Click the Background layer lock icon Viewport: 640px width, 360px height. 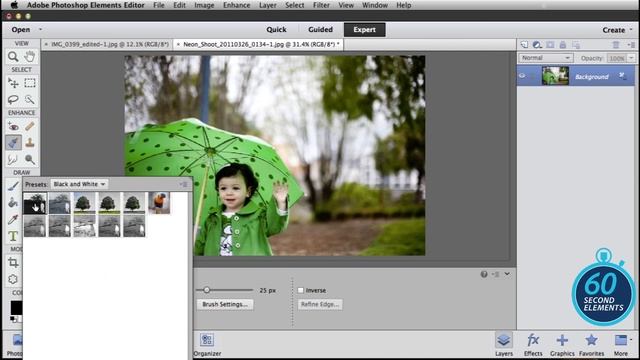tap(622, 76)
